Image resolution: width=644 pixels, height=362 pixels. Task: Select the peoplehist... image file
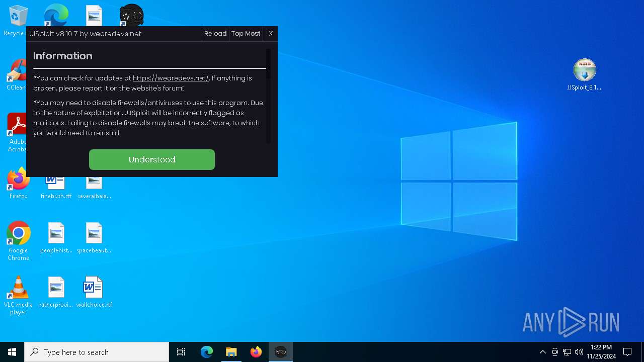pos(56,238)
